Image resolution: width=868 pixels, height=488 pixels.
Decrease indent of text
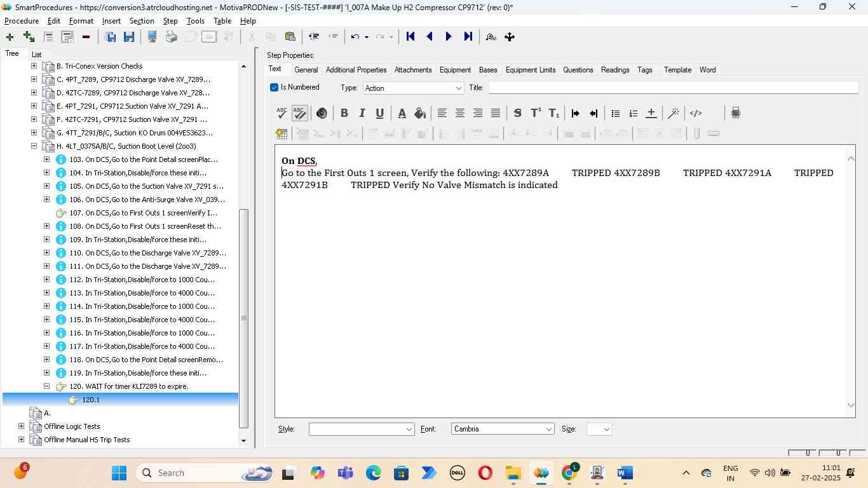[593, 113]
